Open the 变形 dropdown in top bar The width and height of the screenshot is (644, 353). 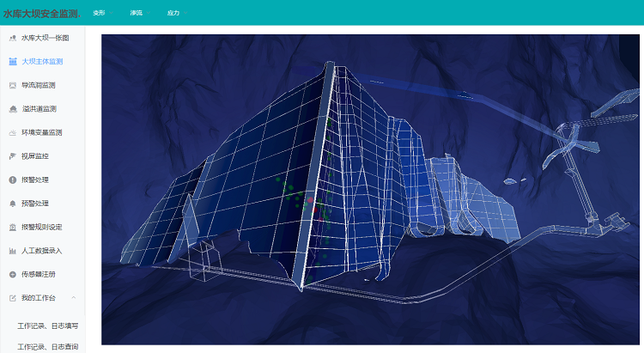click(x=100, y=13)
